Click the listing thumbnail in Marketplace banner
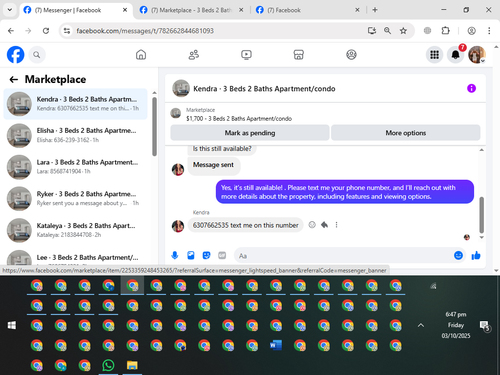Viewport: 500px width, 375px height. tap(176, 113)
